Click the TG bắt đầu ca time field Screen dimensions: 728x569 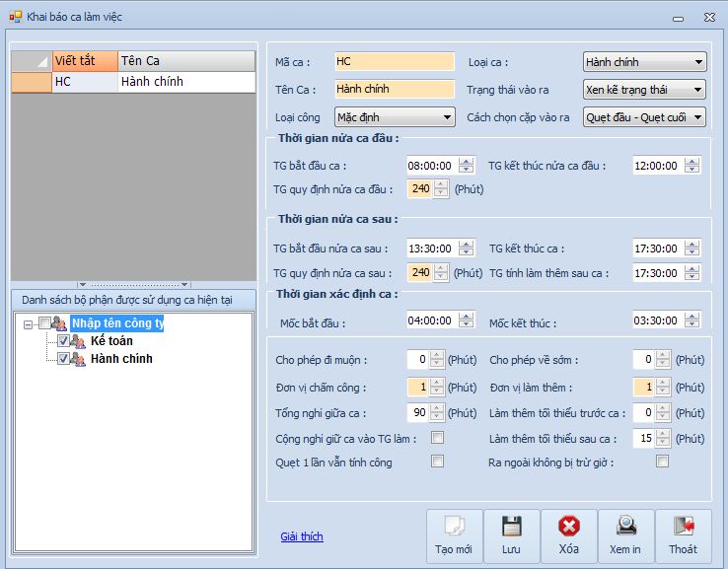tap(428, 166)
